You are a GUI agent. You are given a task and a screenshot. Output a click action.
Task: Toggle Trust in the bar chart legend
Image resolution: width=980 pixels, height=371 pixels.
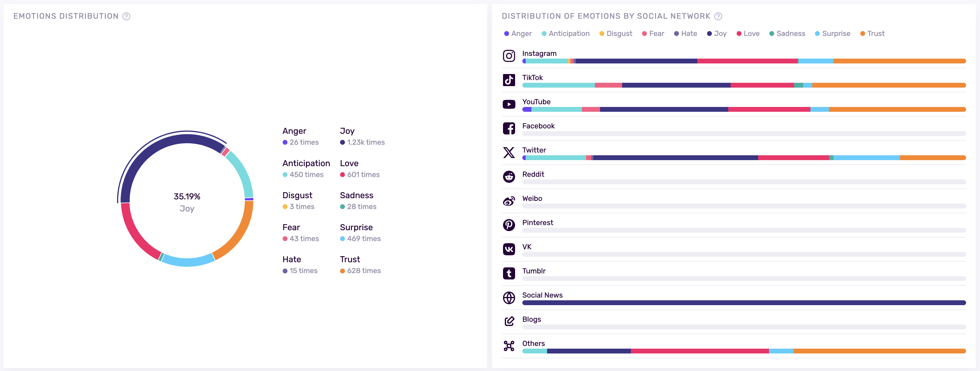pyautogui.click(x=872, y=34)
